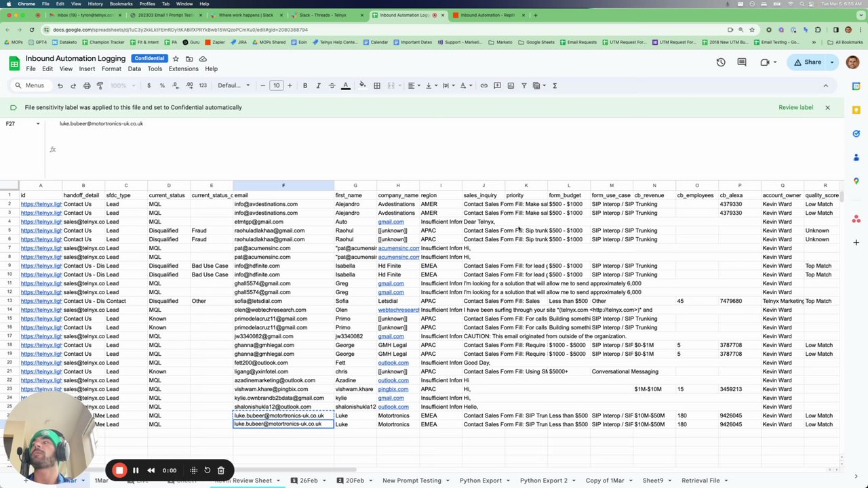868x488 pixels.
Task: Search the Menus box
Action: click(31, 85)
